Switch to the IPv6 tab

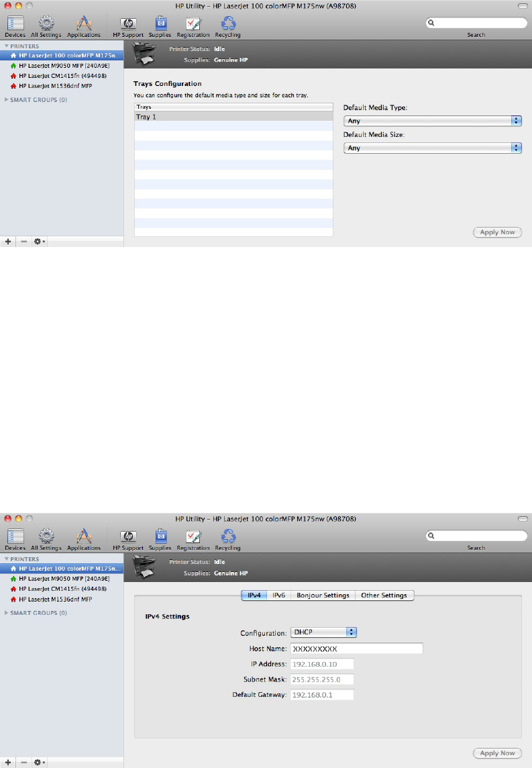coord(279,595)
